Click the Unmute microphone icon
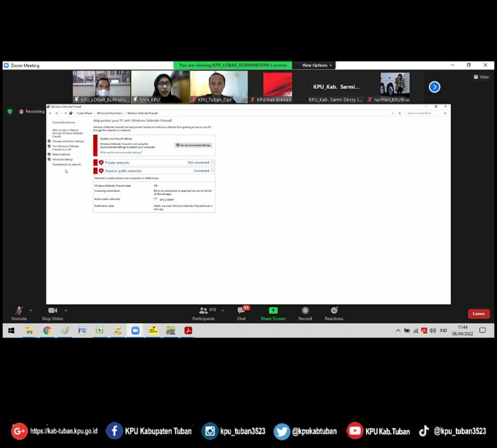The width and height of the screenshot is (497, 448). [19, 311]
